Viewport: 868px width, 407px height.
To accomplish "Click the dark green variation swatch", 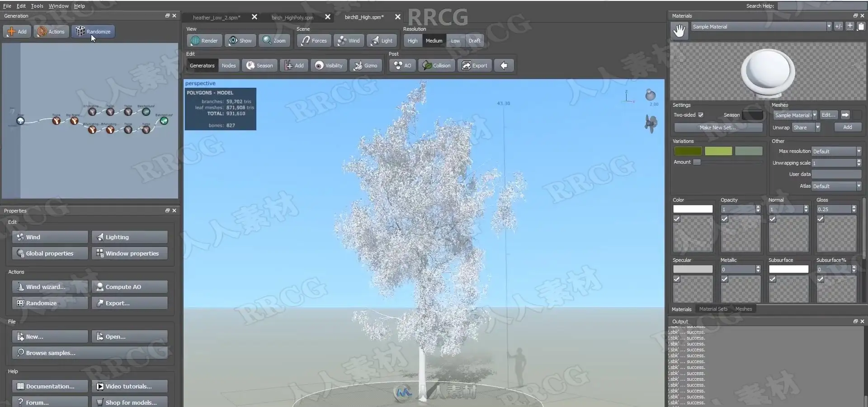I will point(688,151).
